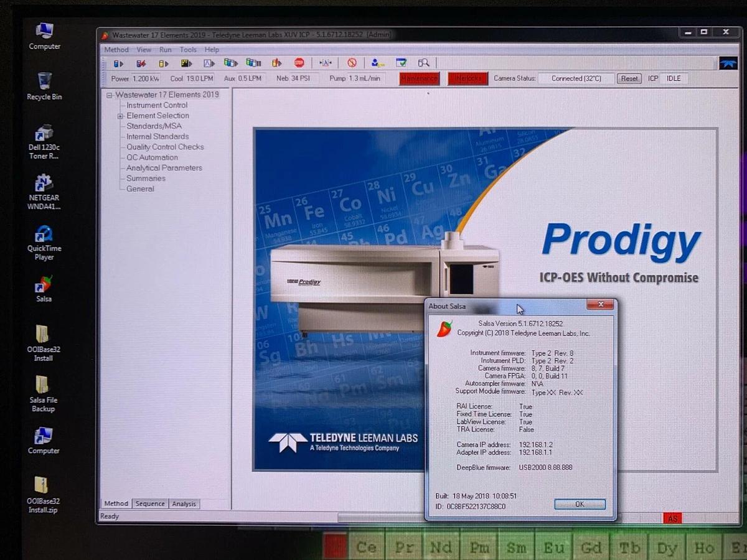Click the Pump 1.3 mL/min field
This screenshot has height=560, width=747.
(x=366, y=78)
